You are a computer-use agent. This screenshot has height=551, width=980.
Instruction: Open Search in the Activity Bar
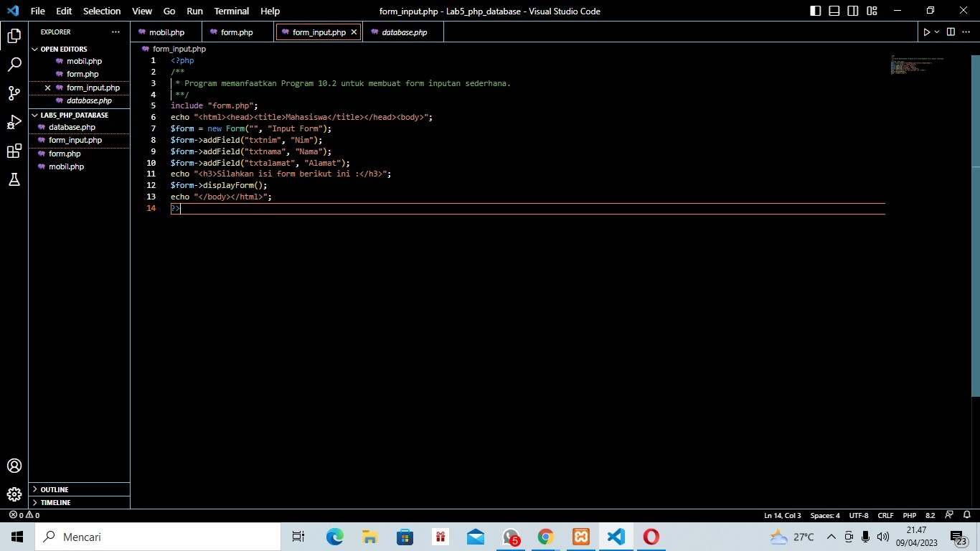[14, 64]
